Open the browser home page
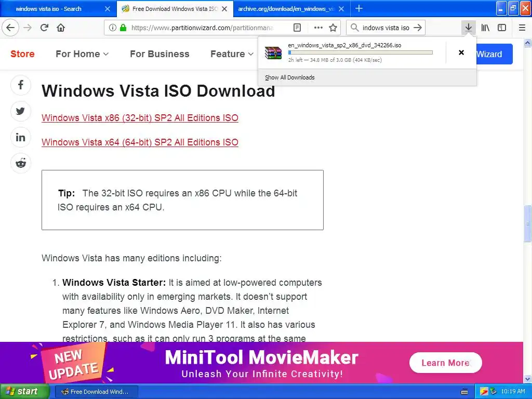 [x=61, y=28]
